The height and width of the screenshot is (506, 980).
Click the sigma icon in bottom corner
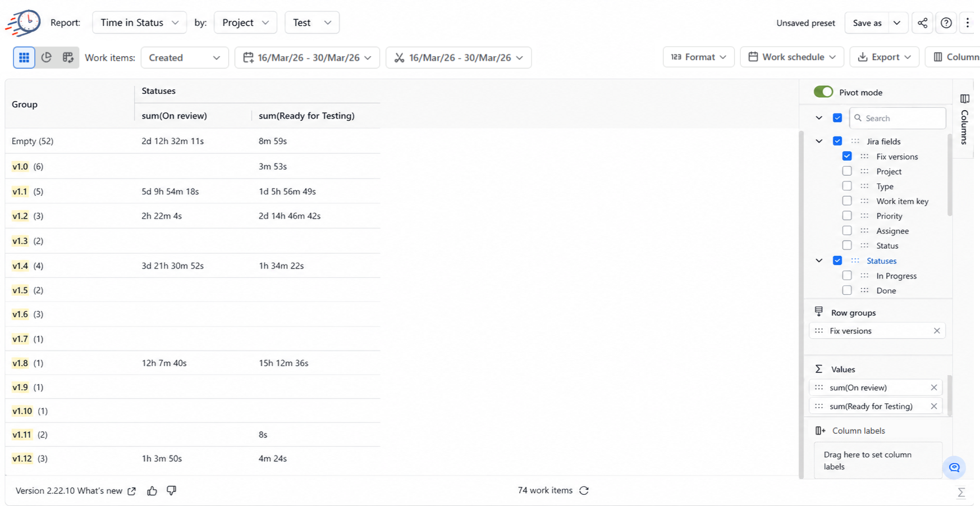[x=961, y=493]
